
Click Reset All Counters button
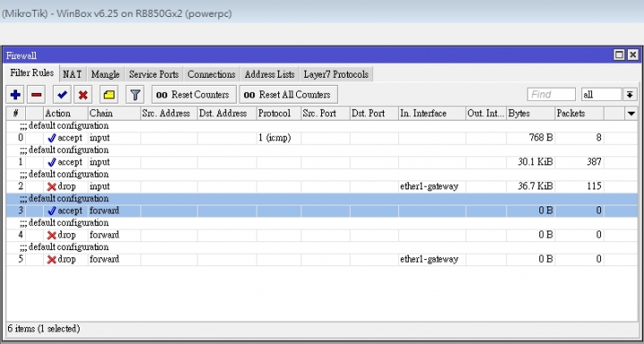[288, 95]
